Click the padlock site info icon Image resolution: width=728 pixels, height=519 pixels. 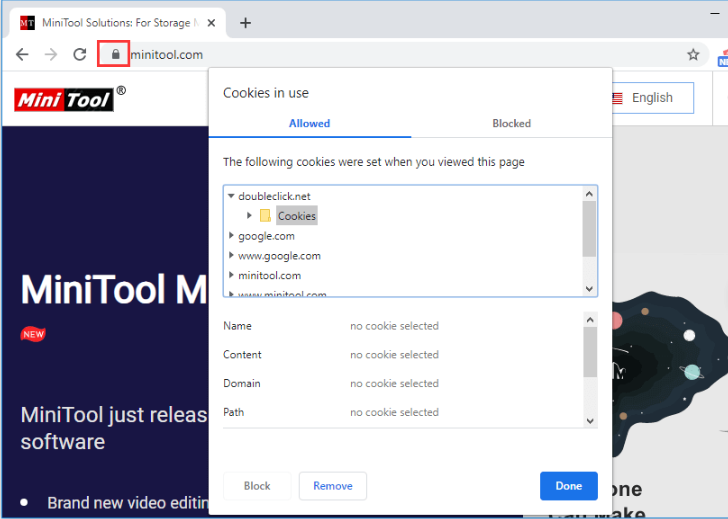(116, 54)
